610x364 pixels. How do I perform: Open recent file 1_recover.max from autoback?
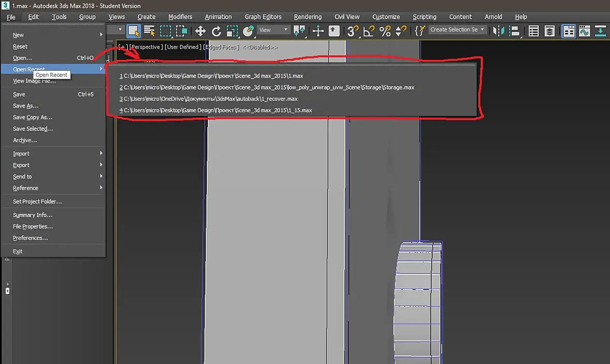tap(292, 99)
